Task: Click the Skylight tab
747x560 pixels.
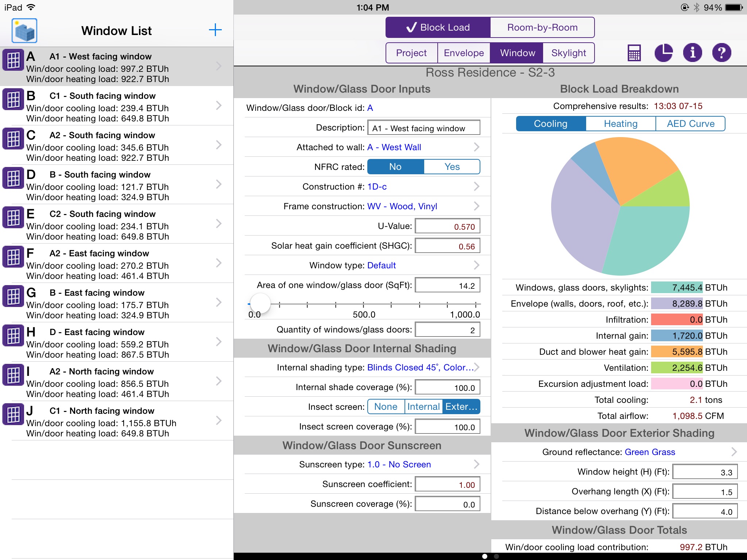Action: point(568,52)
